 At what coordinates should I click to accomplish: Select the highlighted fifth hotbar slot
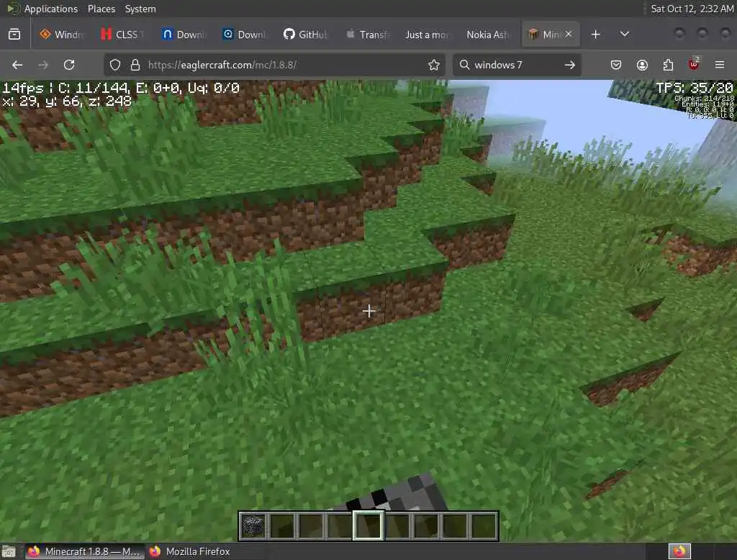tap(368, 525)
